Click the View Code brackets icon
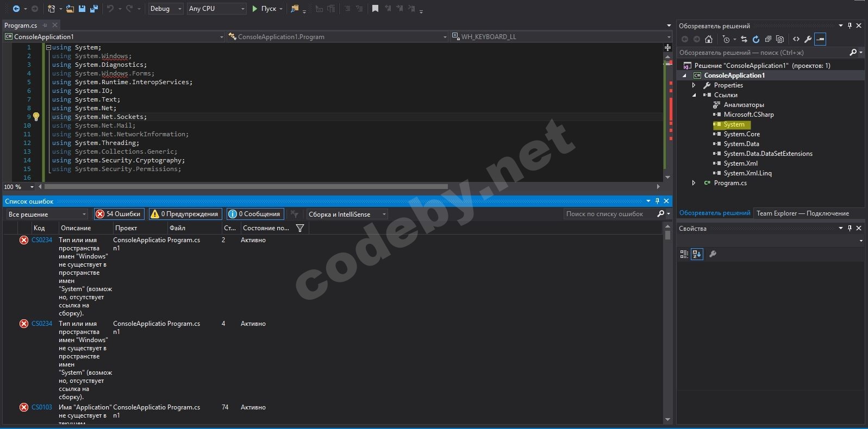 pos(796,39)
